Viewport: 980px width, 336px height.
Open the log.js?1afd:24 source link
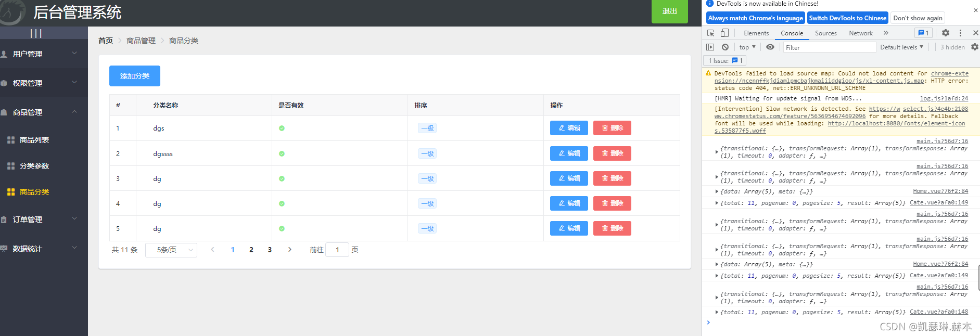944,98
